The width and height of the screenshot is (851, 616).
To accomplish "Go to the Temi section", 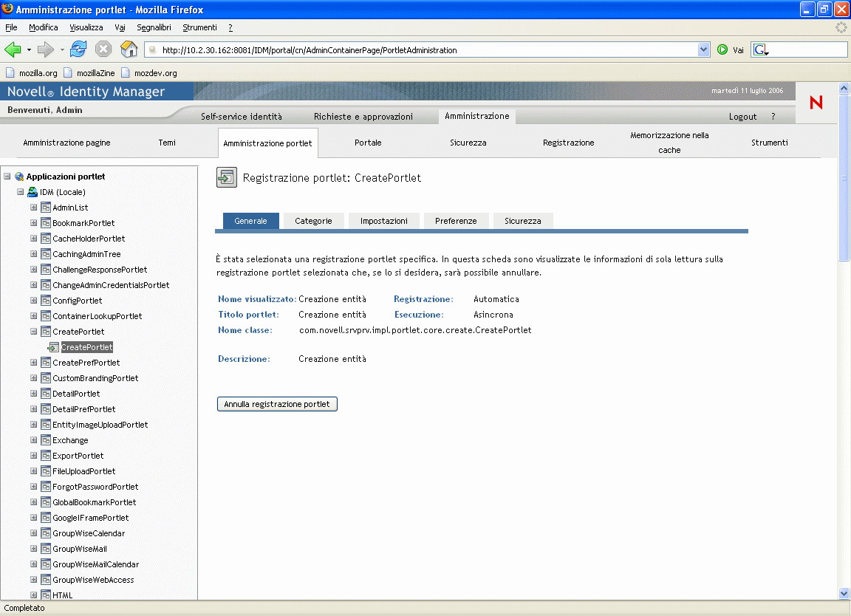I will pyautogui.click(x=167, y=143).
